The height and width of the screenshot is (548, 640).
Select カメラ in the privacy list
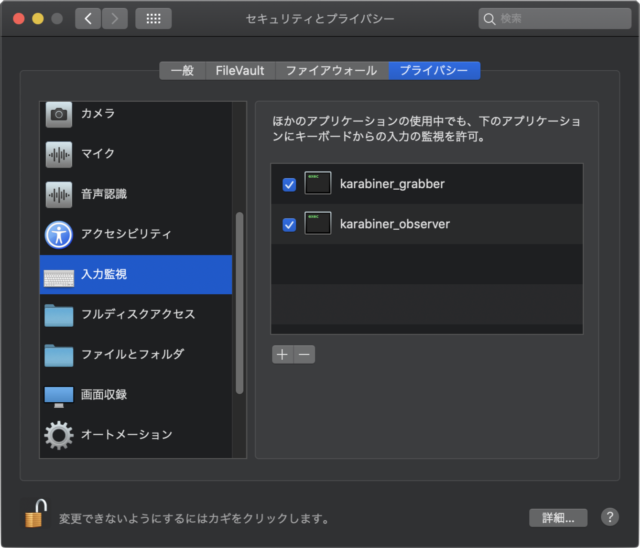pos(136,114)
